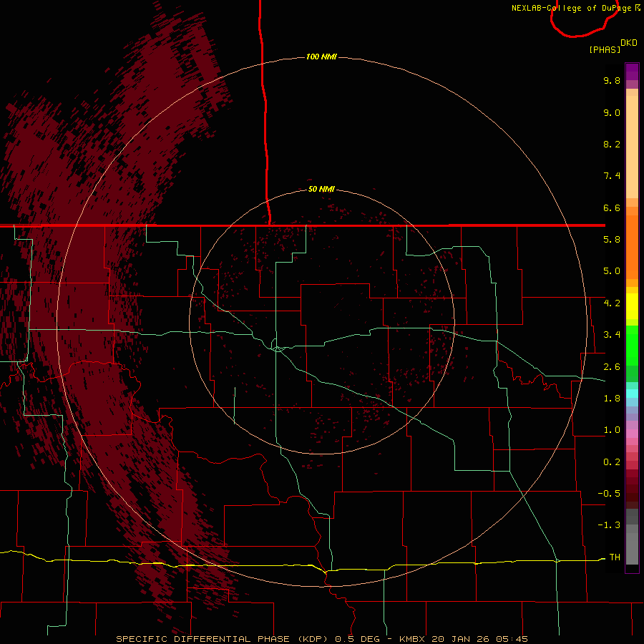This screenshot has width=644, height=644.
Task: Click the cyan color bar segment
Action: click(632, 394)
